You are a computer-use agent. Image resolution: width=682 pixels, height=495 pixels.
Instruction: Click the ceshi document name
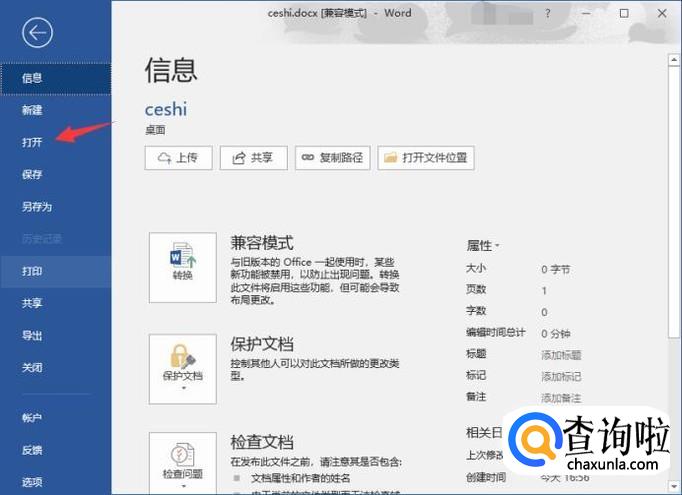click(x=166, y=109)
